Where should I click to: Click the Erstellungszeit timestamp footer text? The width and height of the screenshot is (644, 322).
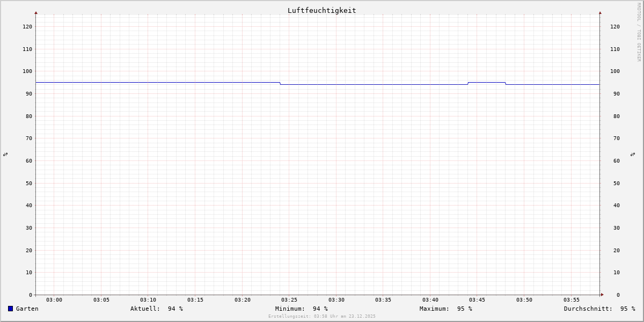322,317
